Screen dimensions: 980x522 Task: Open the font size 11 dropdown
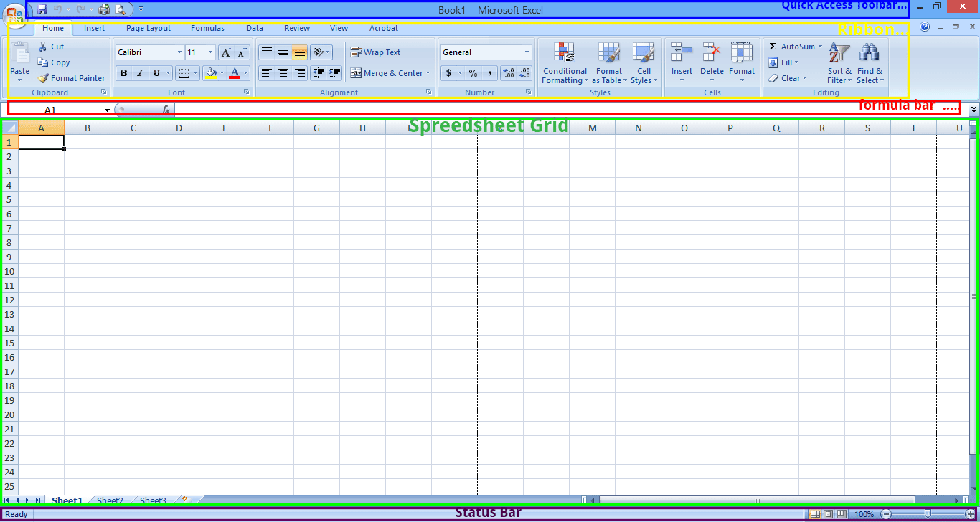210,52
